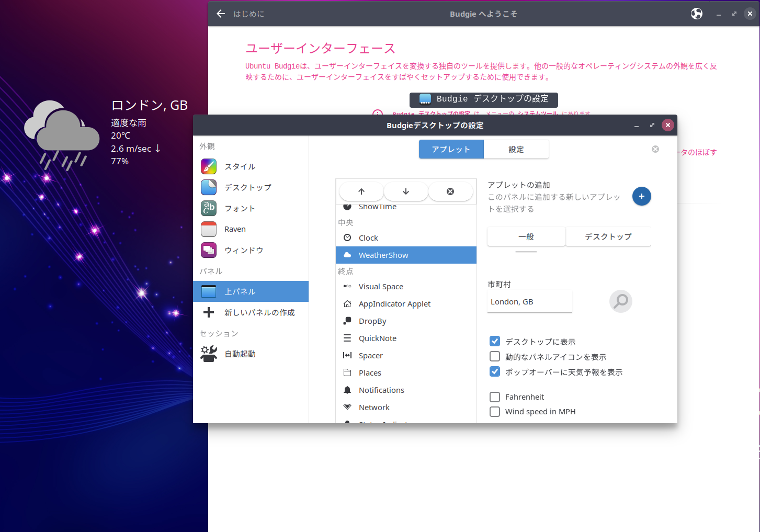Click the London, GB city input field
The height and width of the screenshot is (532, 760).
point(530,302)
